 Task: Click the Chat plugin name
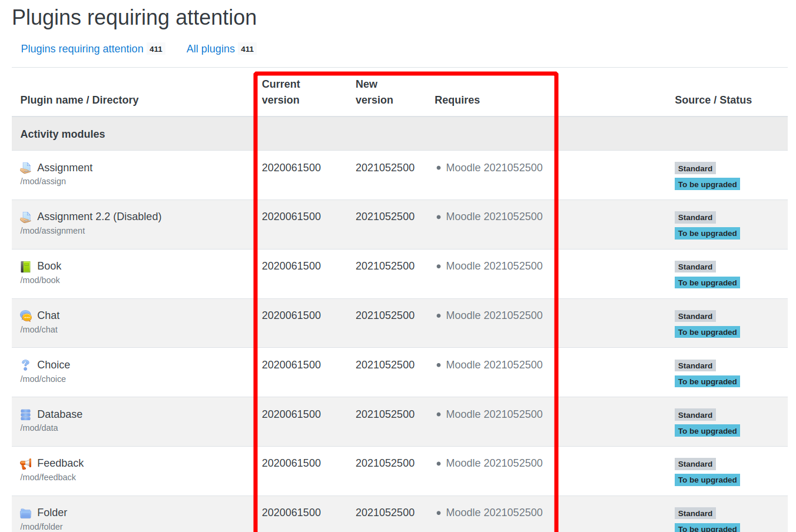[x=48, y=315]
